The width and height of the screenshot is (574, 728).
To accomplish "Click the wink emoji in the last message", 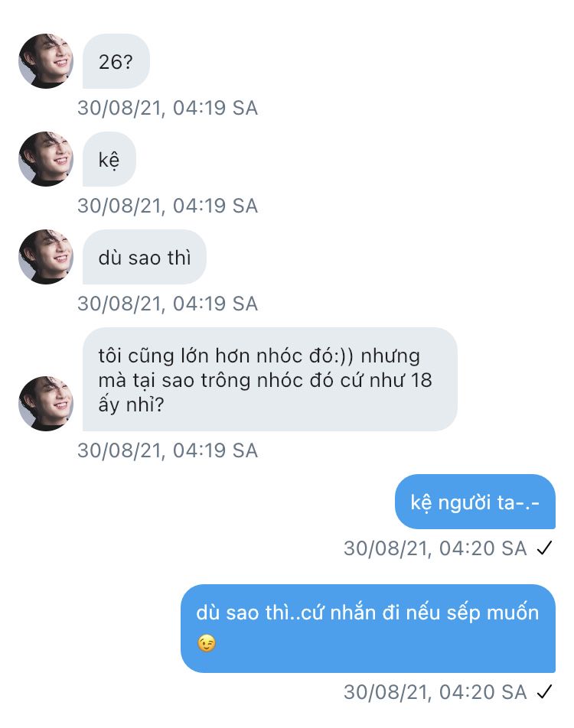I will 206,644.
